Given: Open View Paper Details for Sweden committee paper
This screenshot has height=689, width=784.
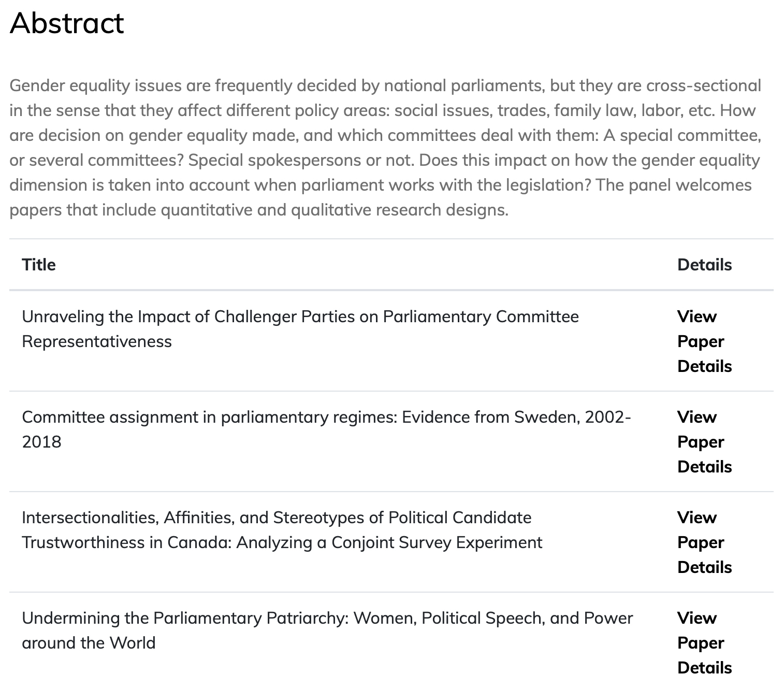Looking at the screenshot, I should [704, 442].
